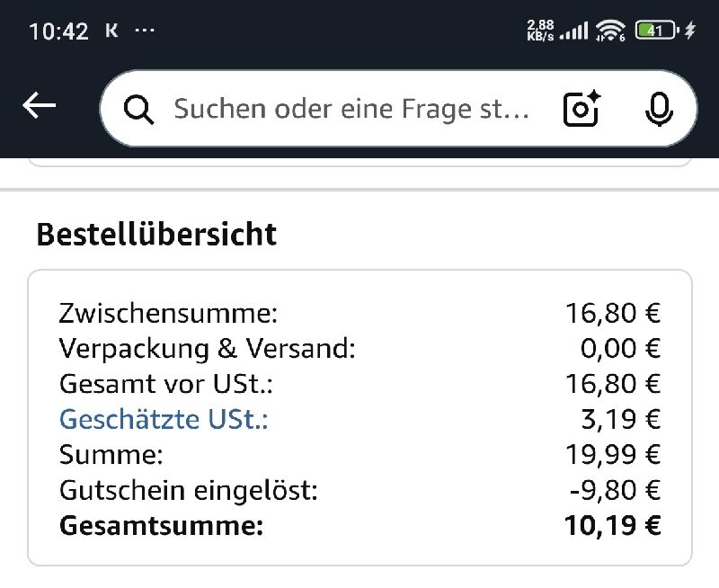Tap the Summe amount 19,99 €

(613, 455)
